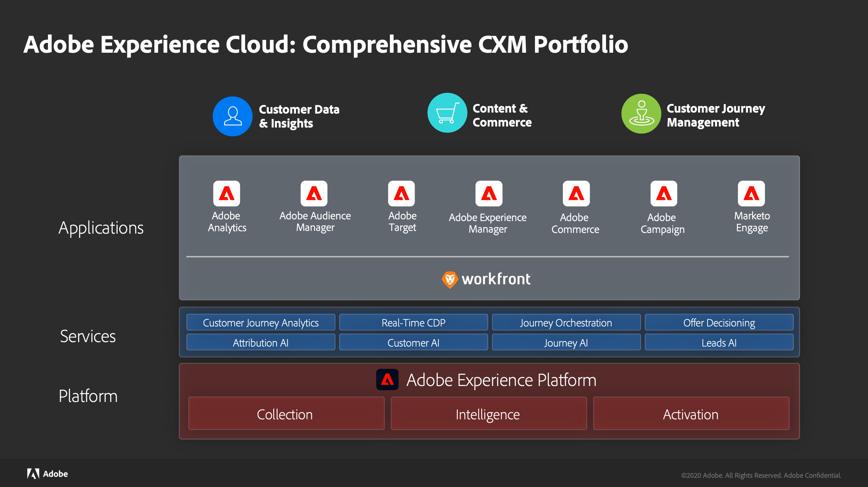Screen dimensions: 868x487
Task: Select the Journey Orchestration service
Action: 566,322
